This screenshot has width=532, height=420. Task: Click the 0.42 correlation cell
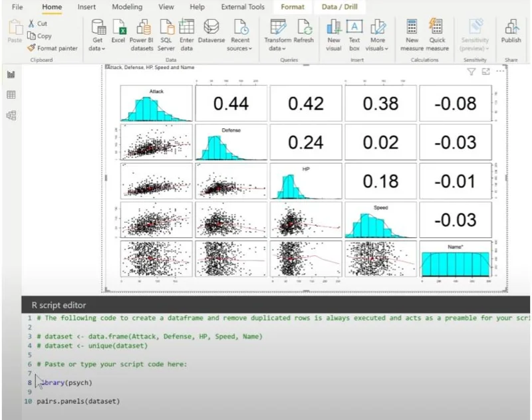click(x=306, y=103)
